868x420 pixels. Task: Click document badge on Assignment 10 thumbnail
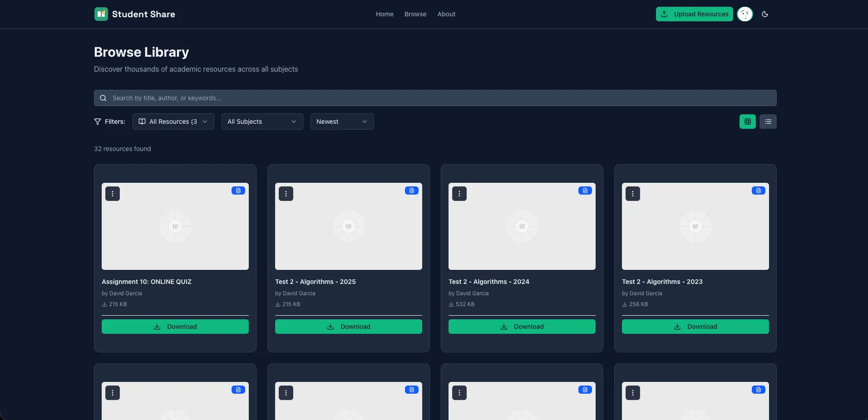238,190
